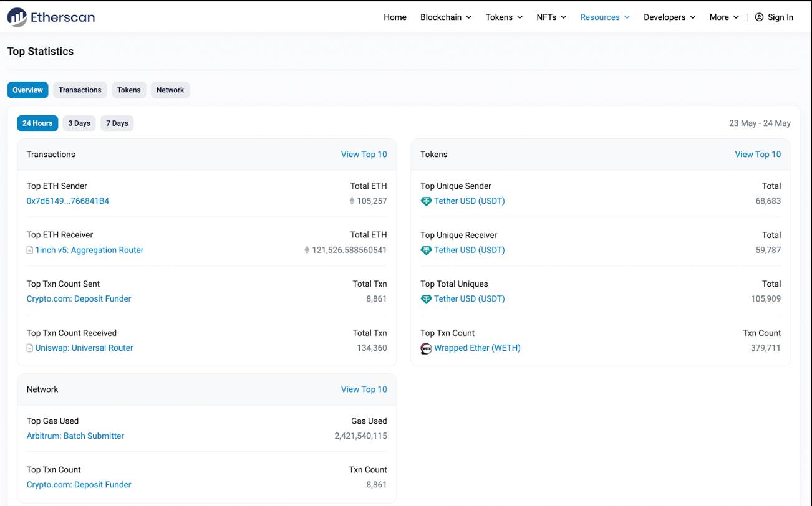Click the Top Txn Count Received label
Viewport: 812px width, 506px height.
[x=72, y=333]
